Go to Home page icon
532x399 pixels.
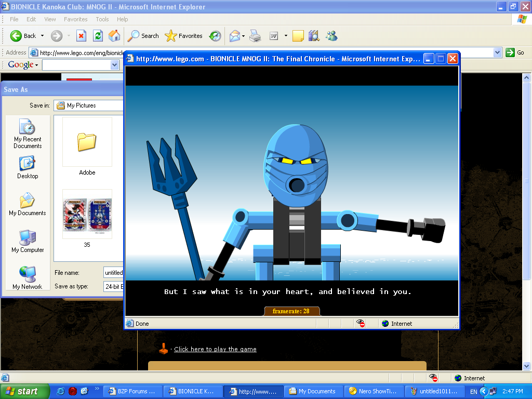(x=114, y=36)
